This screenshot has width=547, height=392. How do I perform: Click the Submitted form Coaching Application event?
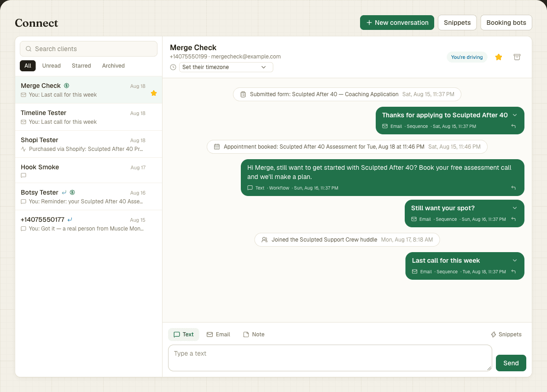(347, 94)
